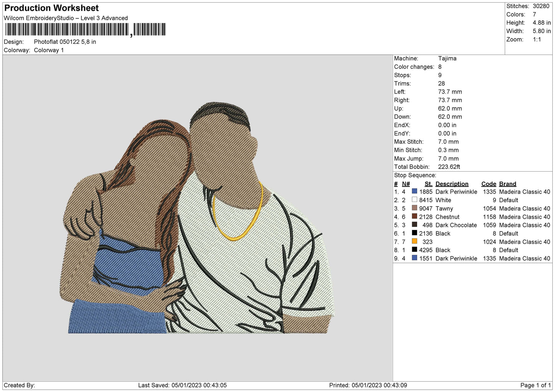Choose the Tawny color swatch
Image resolution: width=555 pixels, height=392 pixels.
pyautogui.click(x=414, y=208)
